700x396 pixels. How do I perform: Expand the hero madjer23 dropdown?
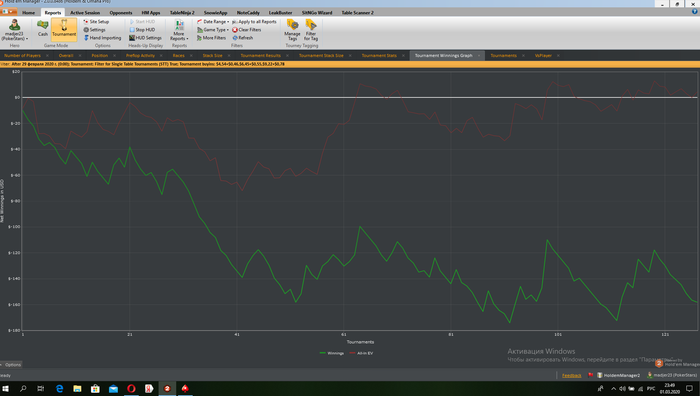pyautogui.click(x=15, y=29)
